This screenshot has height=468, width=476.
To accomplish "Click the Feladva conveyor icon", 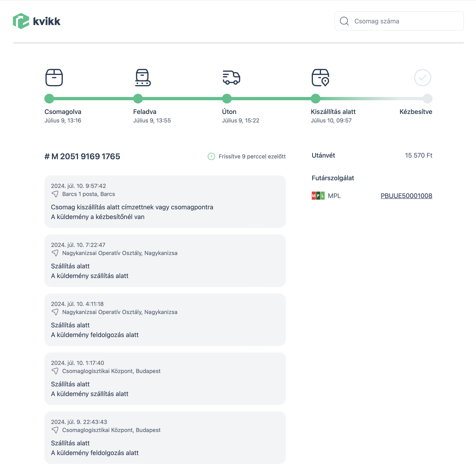I will 143,78.
